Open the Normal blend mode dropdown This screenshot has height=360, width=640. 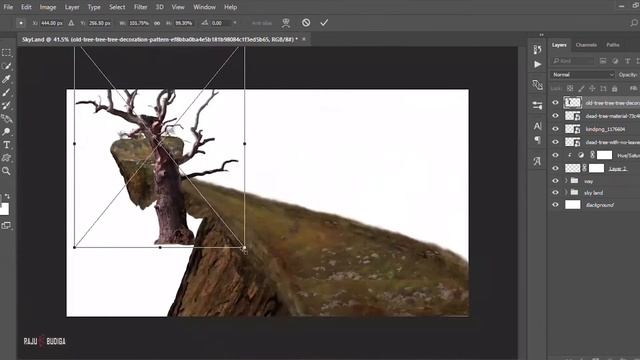[x=582, y=75]
